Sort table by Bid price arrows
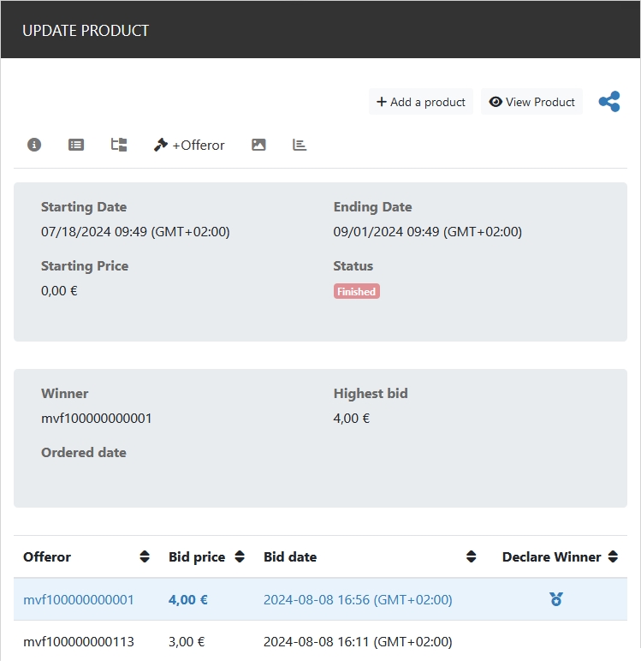The height and width of the screenshot is (672, 641). pyautogui.click(x=240, y=557)
